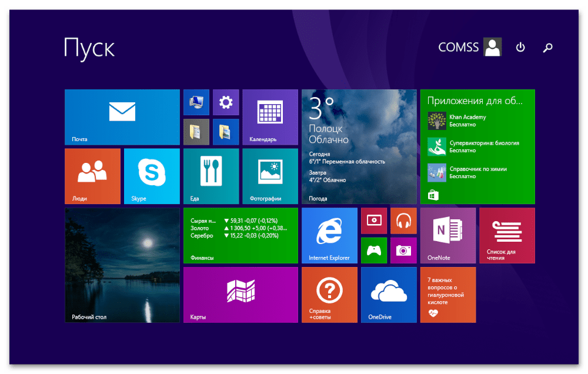Open the Карты maps tile
The image size is (588, 374).
(x=240, y=295)
